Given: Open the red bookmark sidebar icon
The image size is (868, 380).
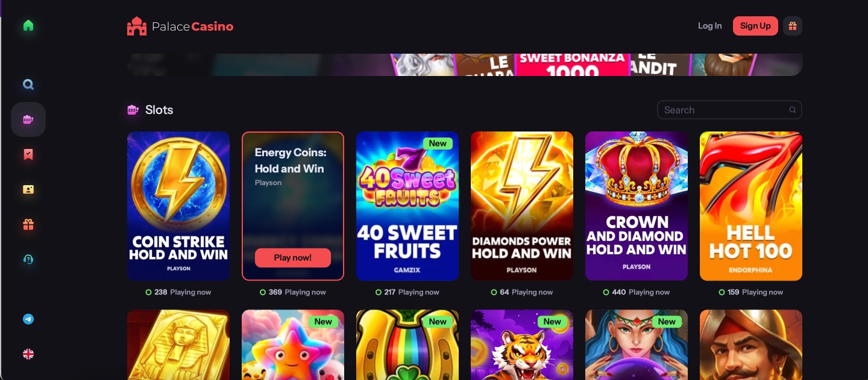Looking at the screenshot, I should (28, 154).
